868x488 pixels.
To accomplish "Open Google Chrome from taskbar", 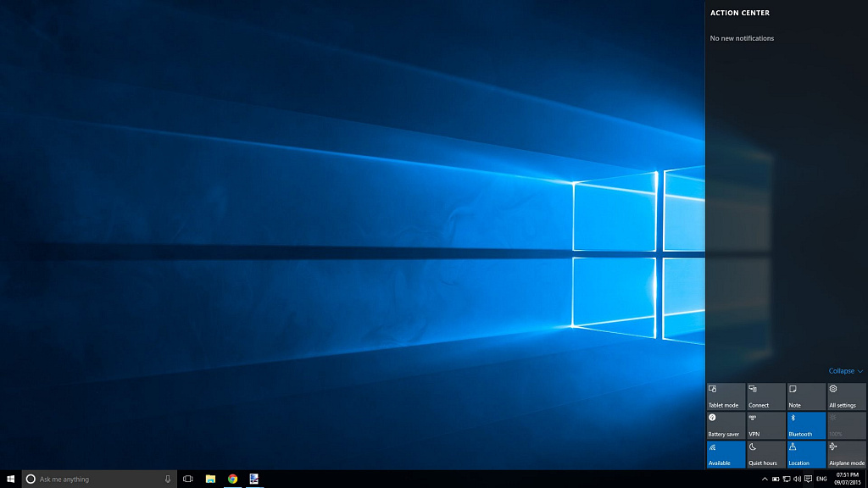I will [232, 480].
